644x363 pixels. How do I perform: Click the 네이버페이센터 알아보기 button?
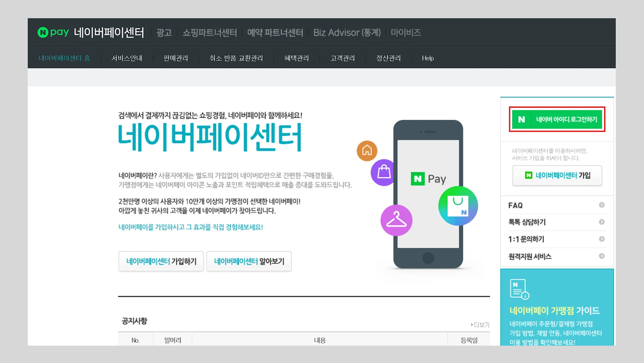tap(249, 261)
